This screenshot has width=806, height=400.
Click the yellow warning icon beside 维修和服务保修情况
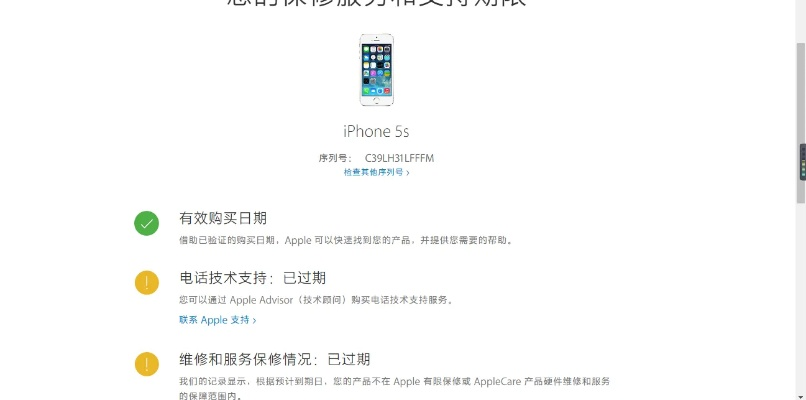coord(146,364)
